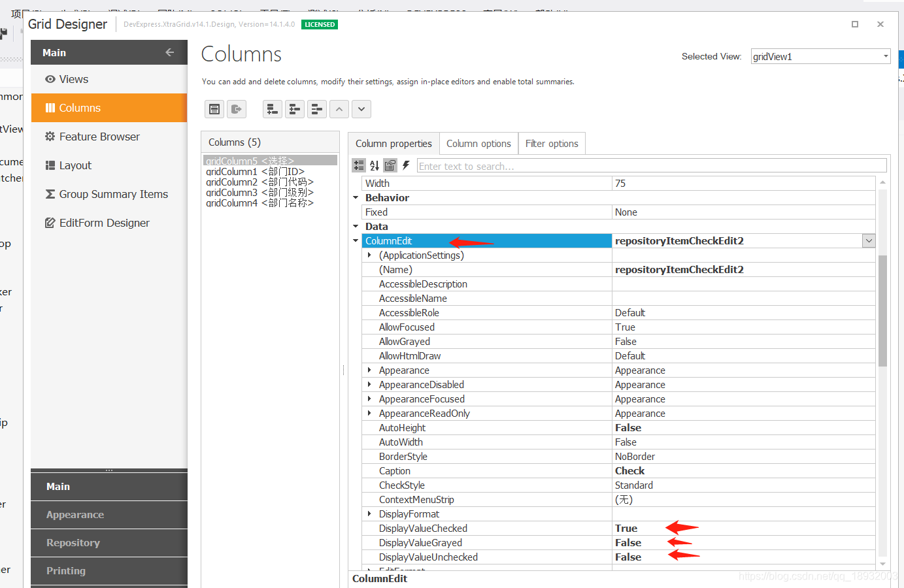Open the Feature Browser
The width and height of the screenshot is (904, 588).
tap(98, 137)
